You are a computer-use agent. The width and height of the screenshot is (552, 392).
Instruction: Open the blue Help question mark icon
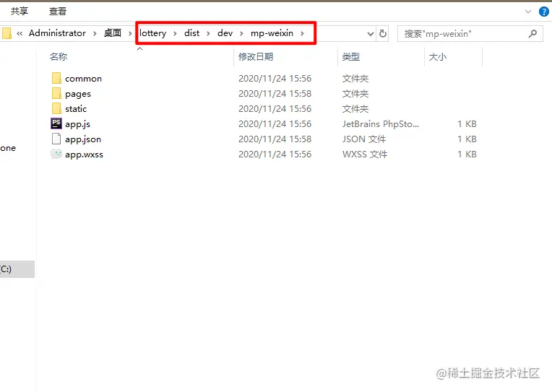click(544, 12)
